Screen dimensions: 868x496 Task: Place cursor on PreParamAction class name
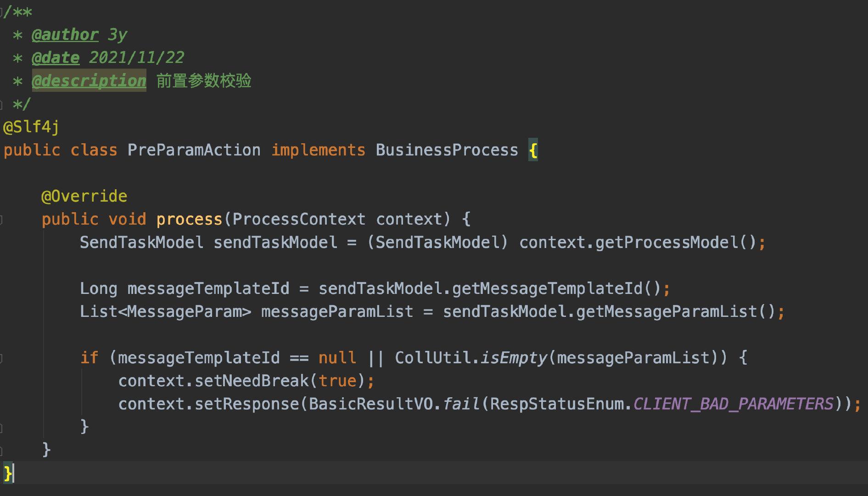194,150
